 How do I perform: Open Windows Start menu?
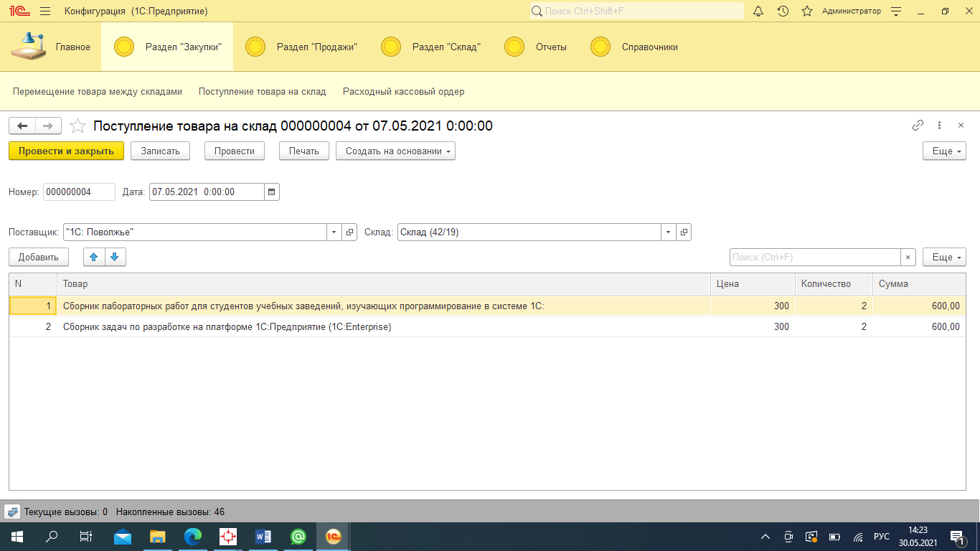pyautogui.click(x=17, y=536)
